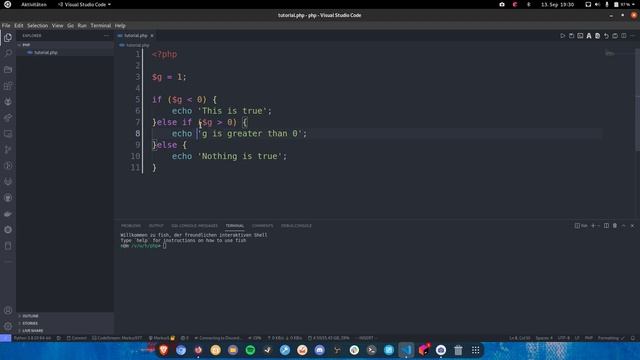Image resolution: width=640 pixels, height=360 pixels.
Task: Click the Ln 8 cursor position in status bar
Action: (520, 338)
